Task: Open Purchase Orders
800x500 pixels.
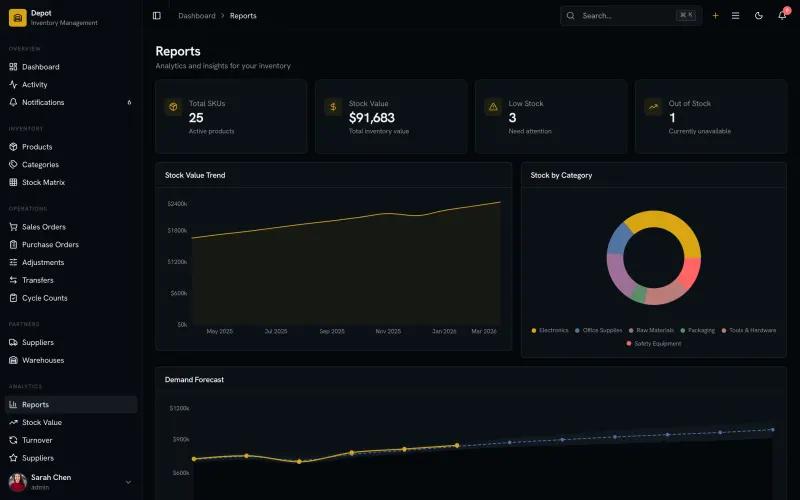Action: [70, 245]
